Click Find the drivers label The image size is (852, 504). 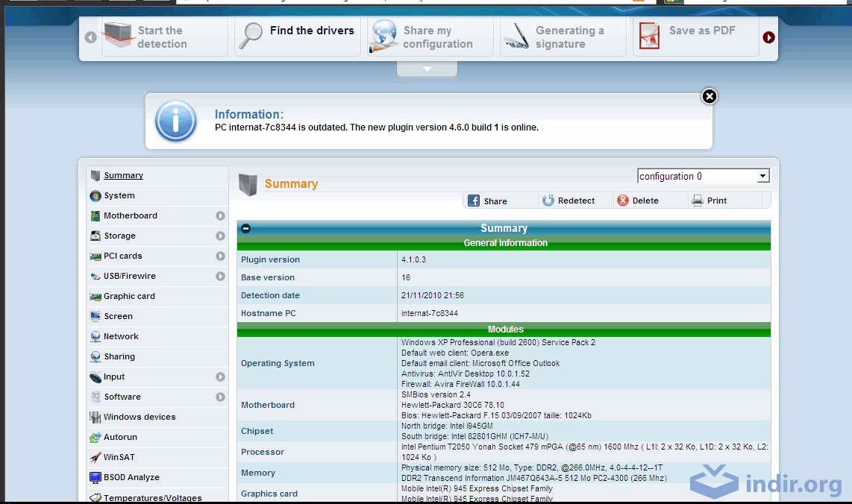tap(312, 31)
